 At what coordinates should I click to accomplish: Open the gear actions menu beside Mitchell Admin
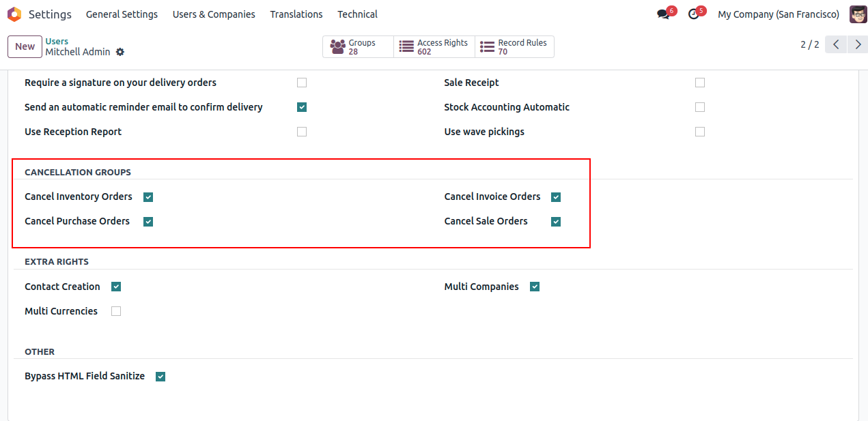[120, 52]
